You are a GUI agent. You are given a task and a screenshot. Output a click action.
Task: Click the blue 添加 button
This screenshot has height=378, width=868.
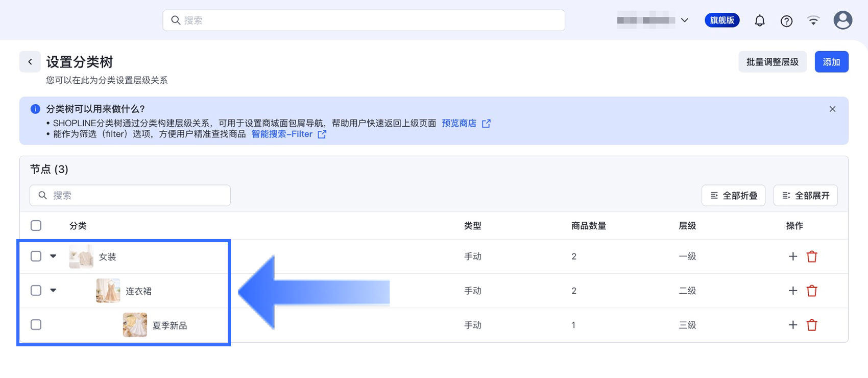(831, 62)
